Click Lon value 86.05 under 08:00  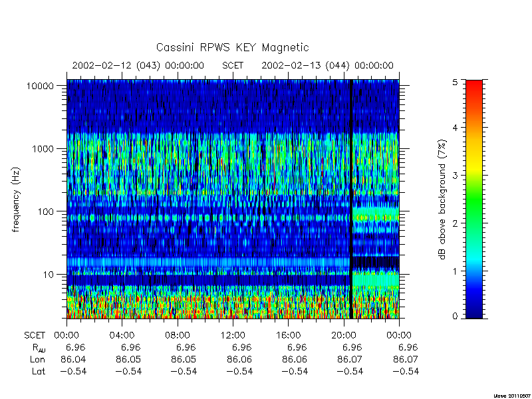tap(184, 359)
